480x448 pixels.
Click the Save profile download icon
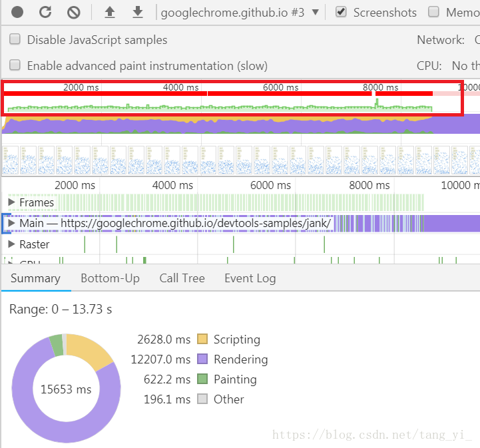click(138, 13)
